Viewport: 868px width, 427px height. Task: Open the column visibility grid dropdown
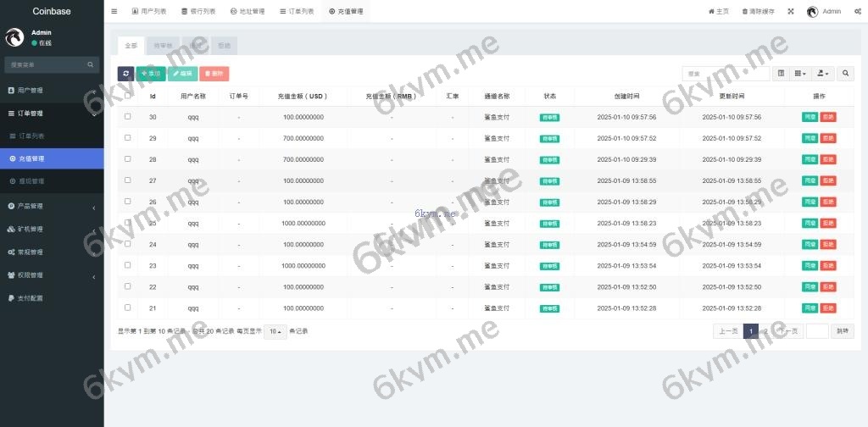pos(800,74)
